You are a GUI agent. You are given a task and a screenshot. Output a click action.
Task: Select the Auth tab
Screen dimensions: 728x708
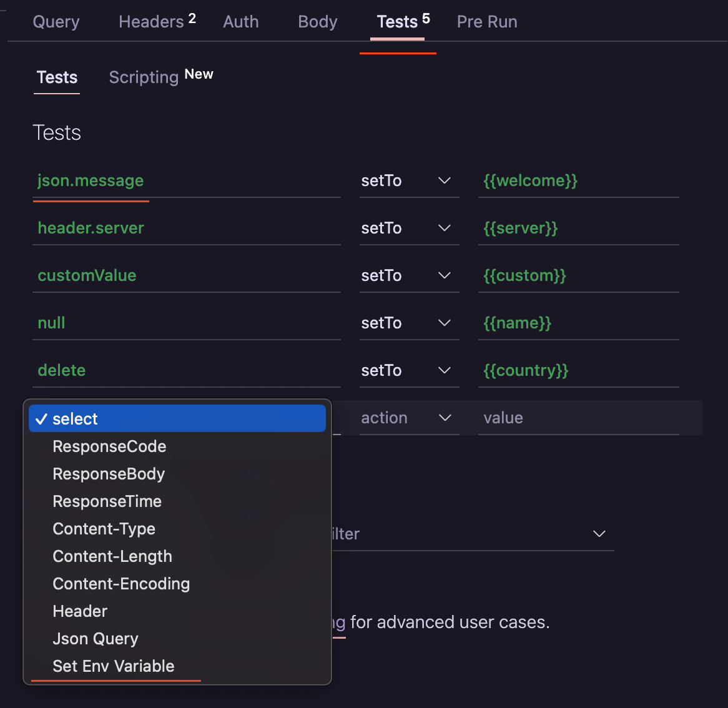coord(240,22)
